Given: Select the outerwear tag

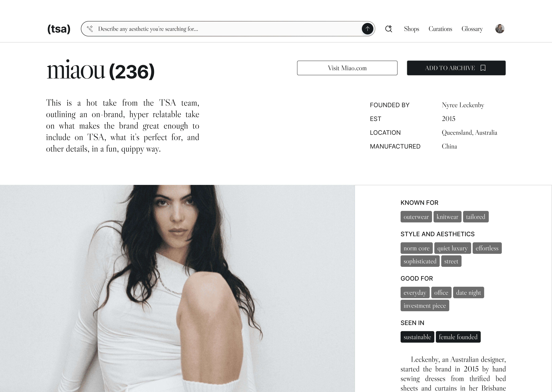Looking at the screenshot, I should point(416,217).
